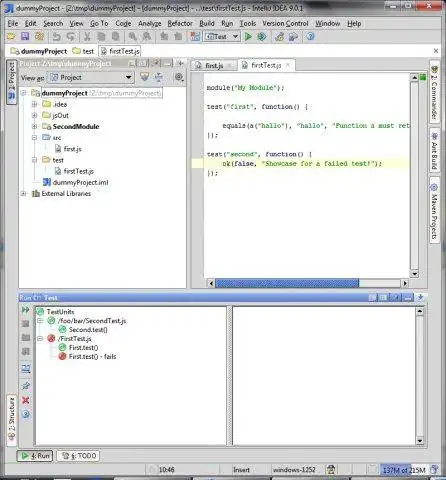Click the memory indicator 137M of 215M

pyautogui.click(x=404, y=470)
